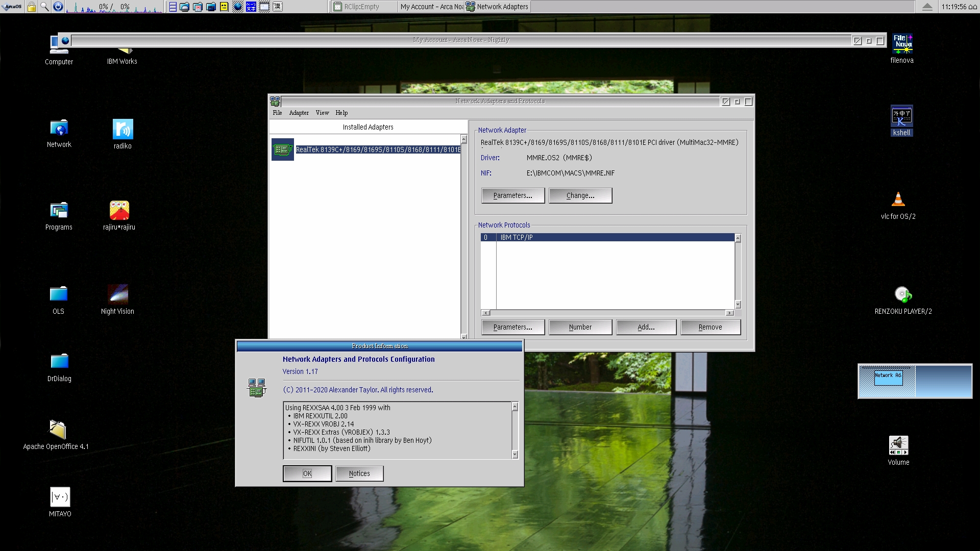Select the vlc for OS/2 icon
The height and width of the screenshot is (551, 980).
tap(898, 206)
